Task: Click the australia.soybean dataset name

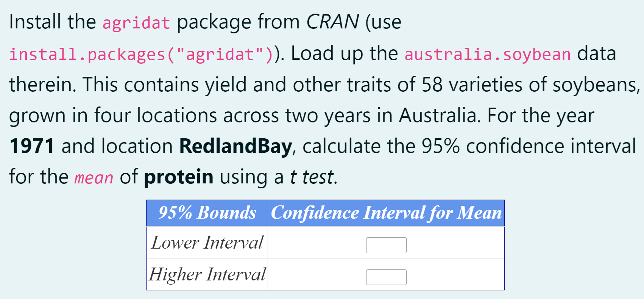Action: point(487,54)
